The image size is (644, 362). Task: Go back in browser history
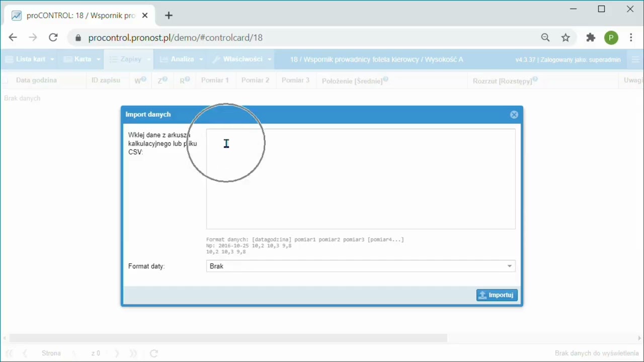(13, 38)
